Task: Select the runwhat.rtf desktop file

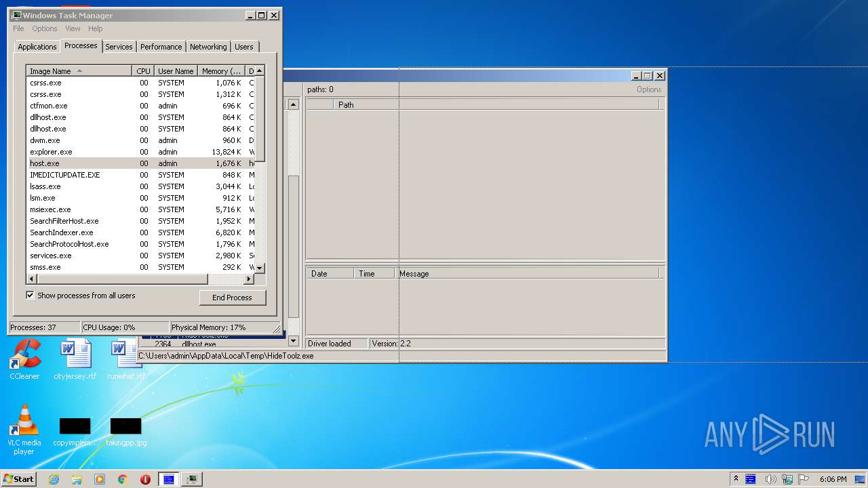Action: click(125, 359)
